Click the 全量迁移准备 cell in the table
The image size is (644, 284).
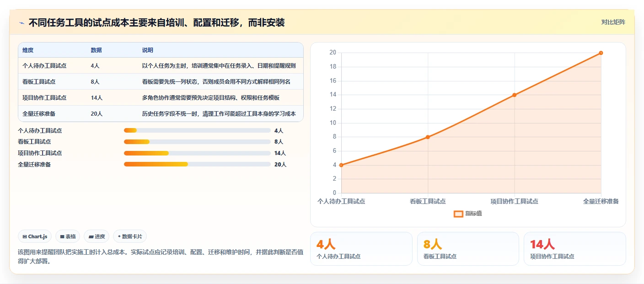[x=39, y=114]
